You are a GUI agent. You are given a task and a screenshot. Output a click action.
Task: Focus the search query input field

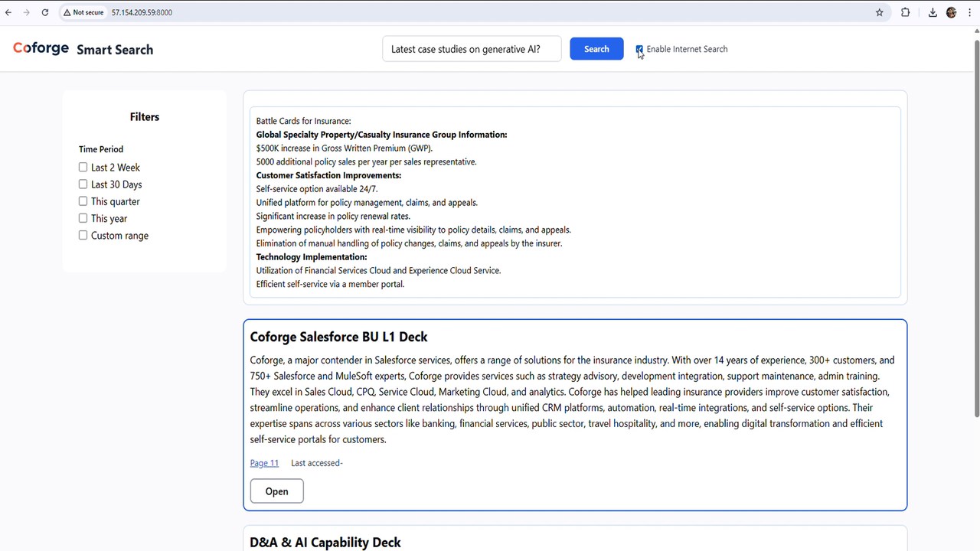[x=472, y=49]
